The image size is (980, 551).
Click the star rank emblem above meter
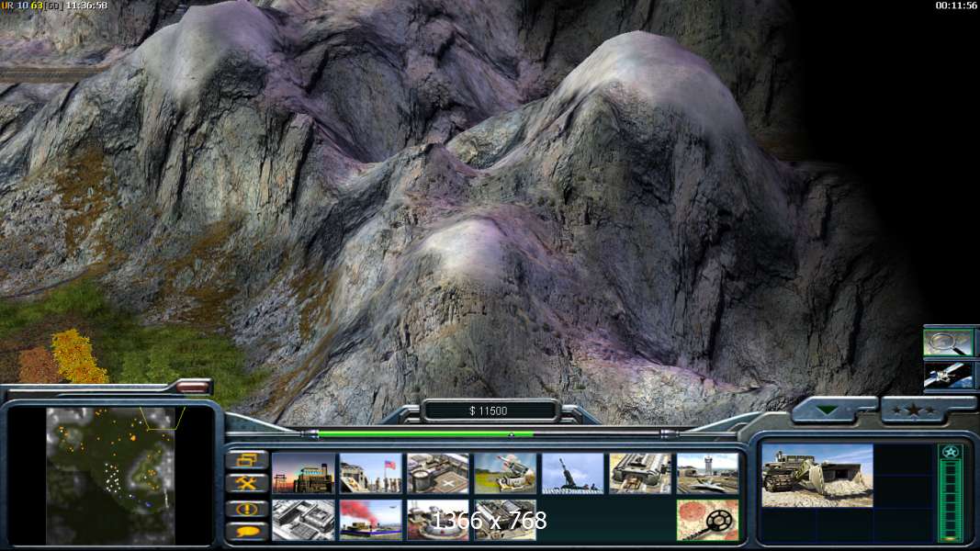951,452
